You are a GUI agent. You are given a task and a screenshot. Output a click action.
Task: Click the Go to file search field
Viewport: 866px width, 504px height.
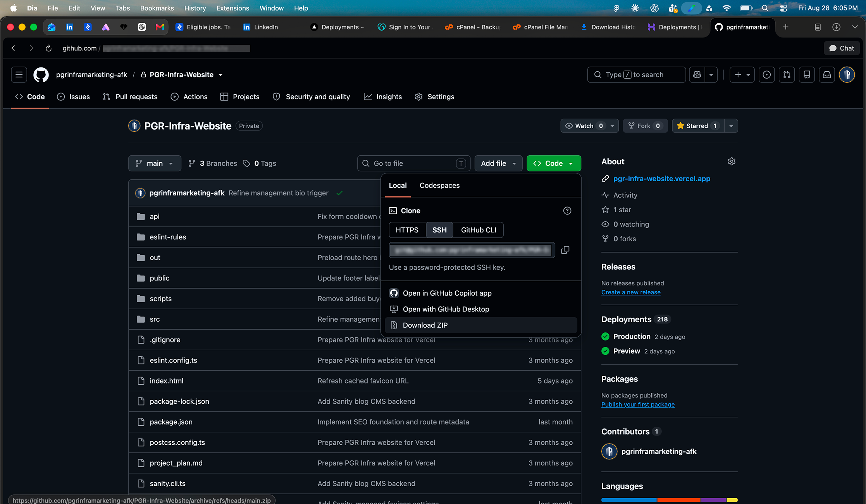(413, 163)
